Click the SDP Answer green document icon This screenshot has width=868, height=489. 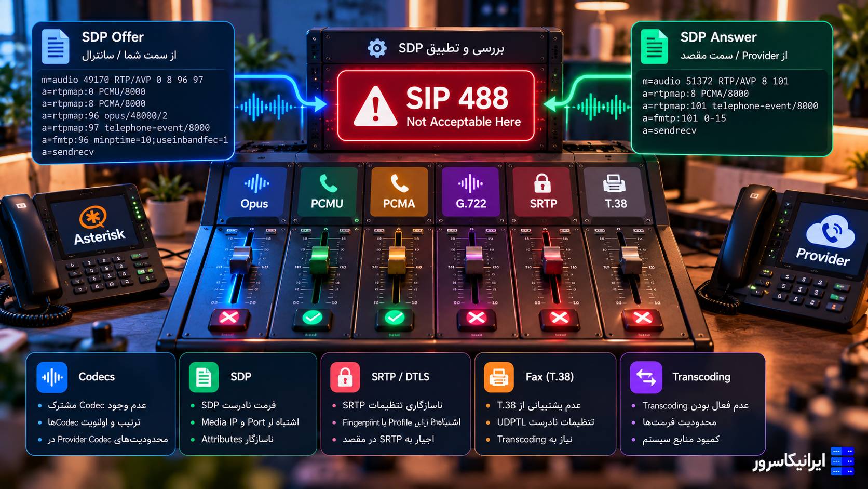[x=654, y=46]
